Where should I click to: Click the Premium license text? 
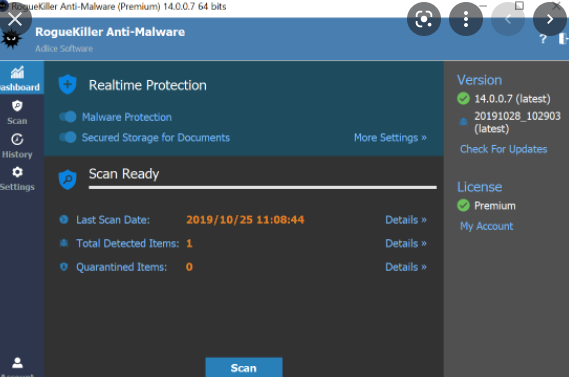click(495, 206)
